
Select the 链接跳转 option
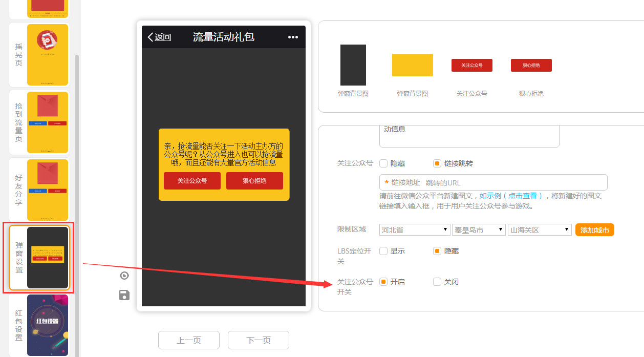(x=437, y=164)
